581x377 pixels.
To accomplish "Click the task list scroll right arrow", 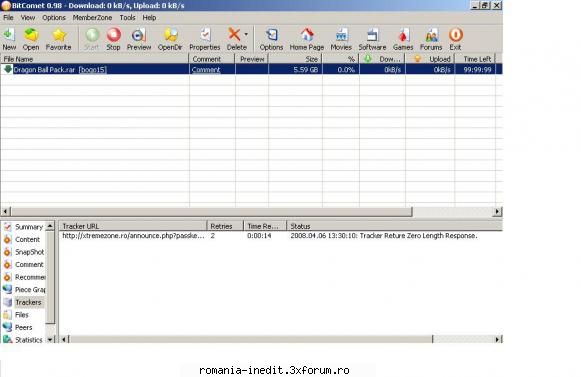I will (498, 211).
